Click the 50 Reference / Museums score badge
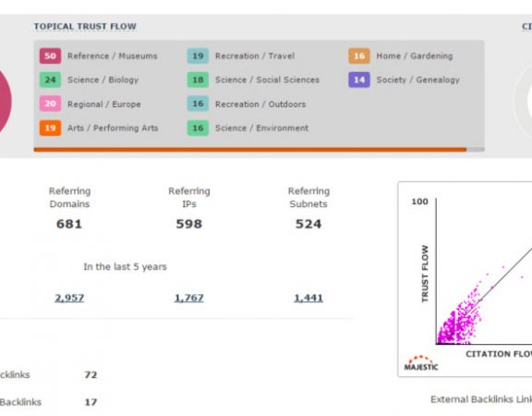 (x=50, y=56)
